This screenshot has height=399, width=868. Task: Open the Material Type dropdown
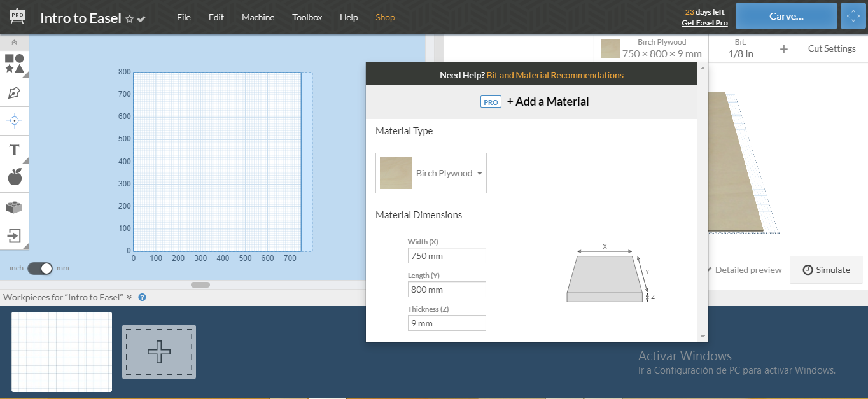point(431,173)
